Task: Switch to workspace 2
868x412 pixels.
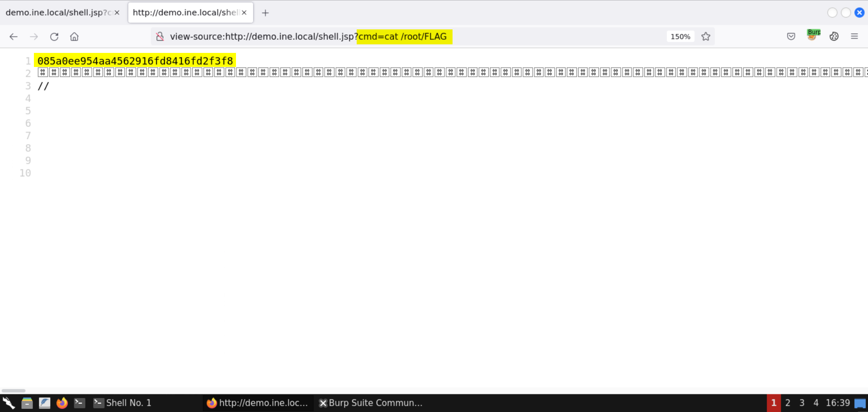Action: tap(788, 403)
